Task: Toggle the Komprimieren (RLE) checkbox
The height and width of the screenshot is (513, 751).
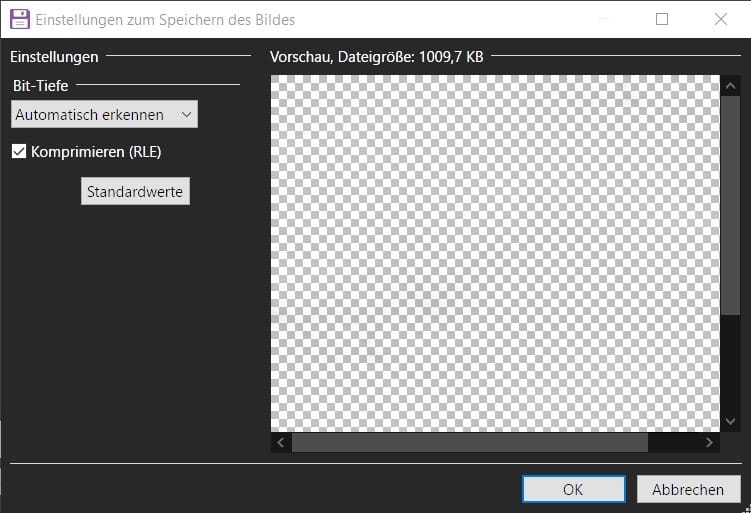Action: coord(19,152)
